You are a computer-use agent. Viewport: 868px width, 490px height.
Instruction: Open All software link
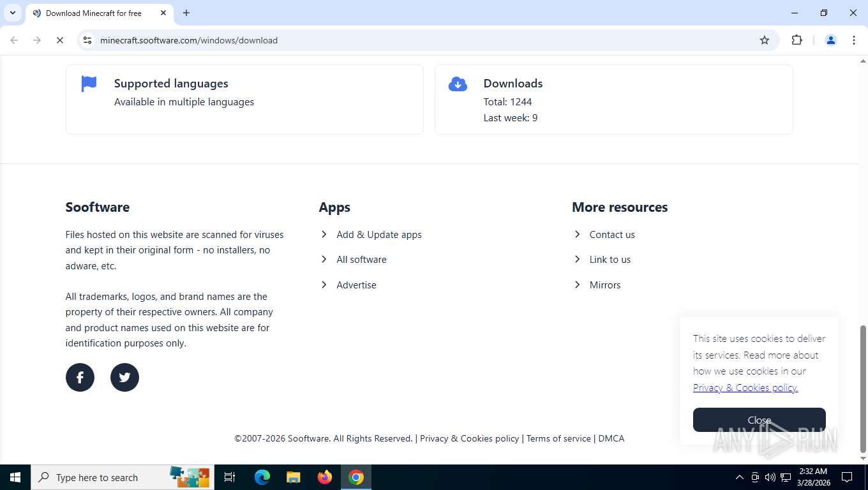[361, 260]
